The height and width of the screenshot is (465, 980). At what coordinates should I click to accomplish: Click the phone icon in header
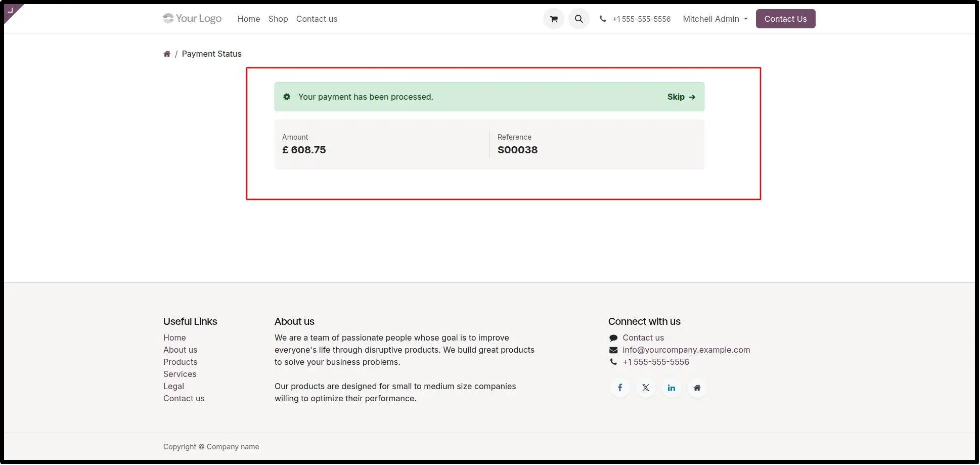603,19
